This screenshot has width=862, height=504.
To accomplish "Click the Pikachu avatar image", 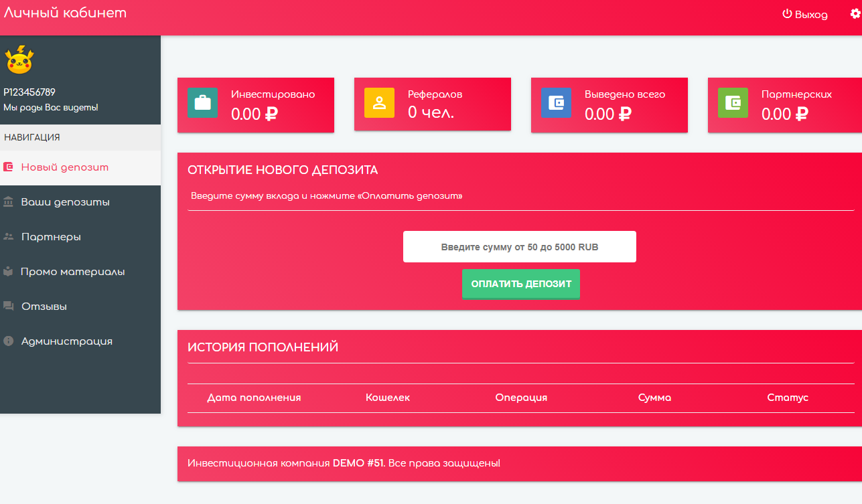I will coord(19,59).
